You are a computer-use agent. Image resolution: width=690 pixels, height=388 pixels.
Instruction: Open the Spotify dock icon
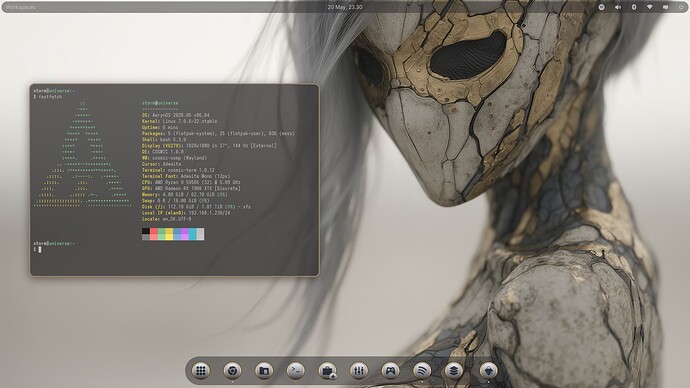click(422, 371)
